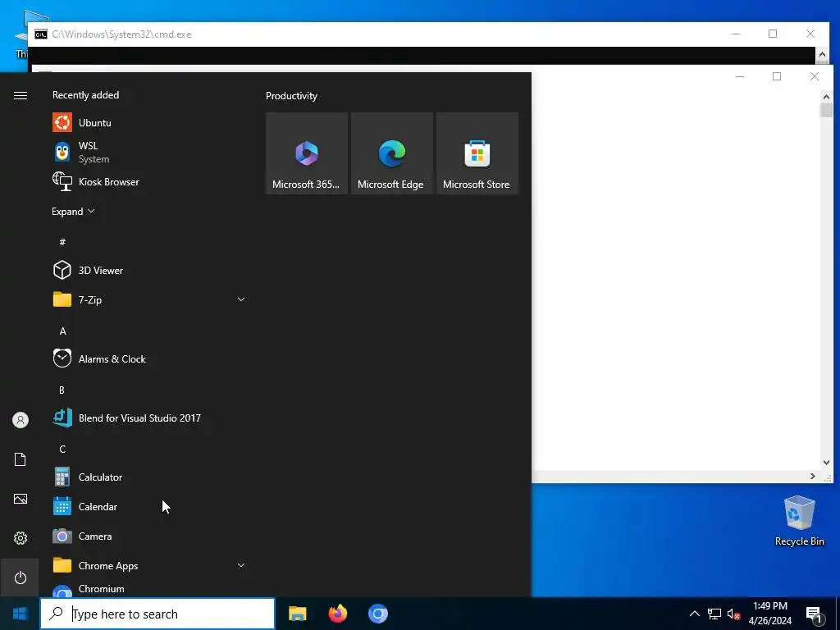Click the letter B section header
This screenshot has width=840, height=630.
pos(62,390)
